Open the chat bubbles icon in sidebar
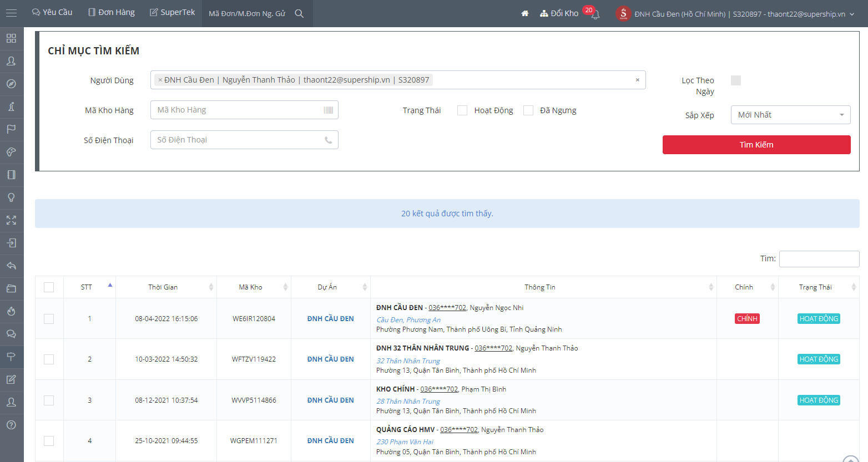The height and width of the screenshot is (462, 868). (x=11, y=334)
